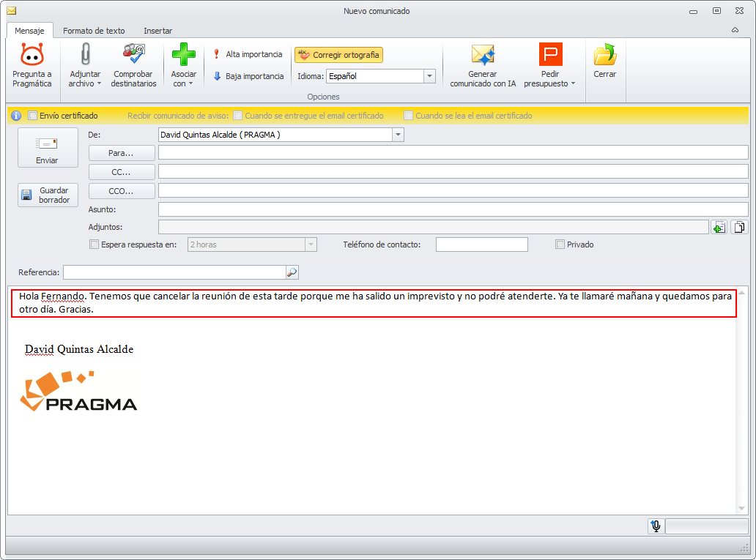Image resolution: width=756 pixels, height=560 pixels.
Task: Click in the Referencia field
Action: [x=174, y=272]
